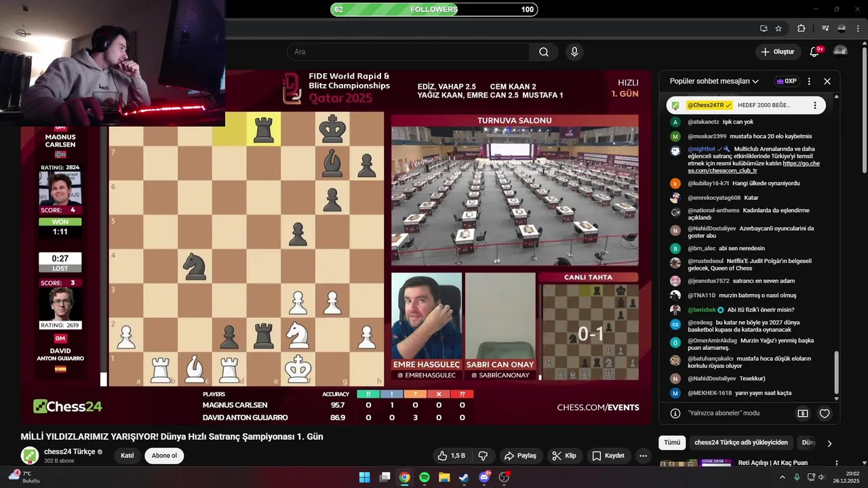Open the Super Chat dollar icon

(x=803, y=413)
